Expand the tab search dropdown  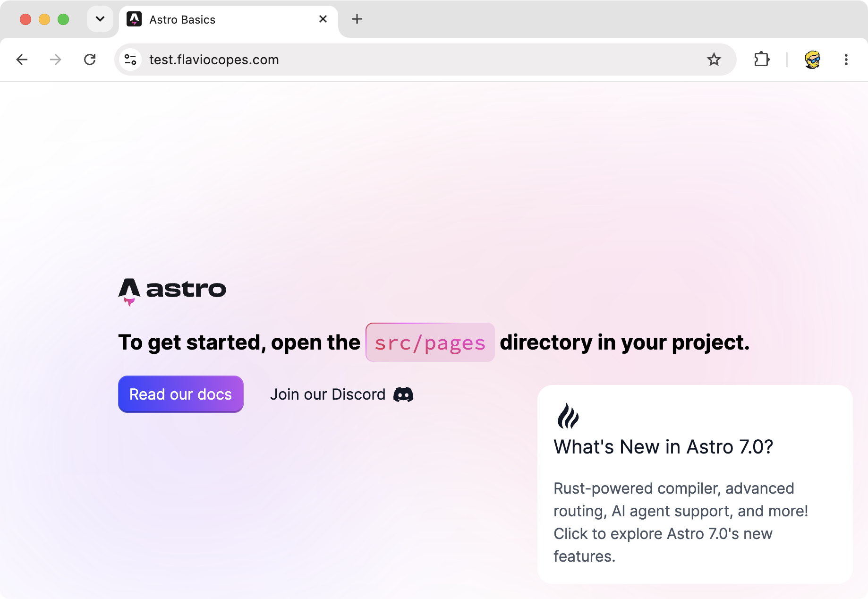100,19
